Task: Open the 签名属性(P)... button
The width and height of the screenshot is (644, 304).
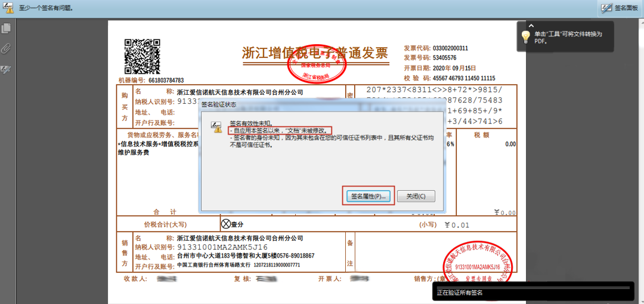Action: (369, 196)
